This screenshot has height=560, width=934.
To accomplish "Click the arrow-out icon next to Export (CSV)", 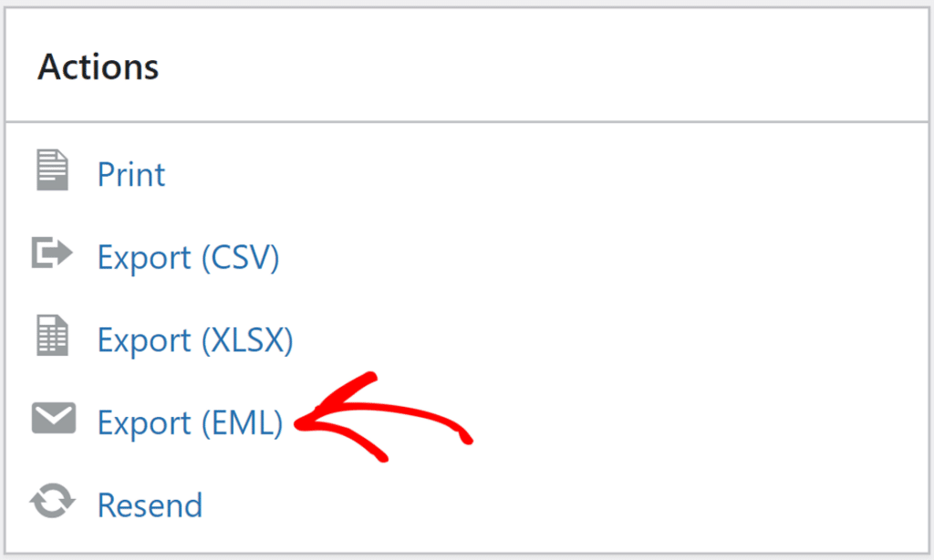I will pyautogui.click(x=52, y=254).
